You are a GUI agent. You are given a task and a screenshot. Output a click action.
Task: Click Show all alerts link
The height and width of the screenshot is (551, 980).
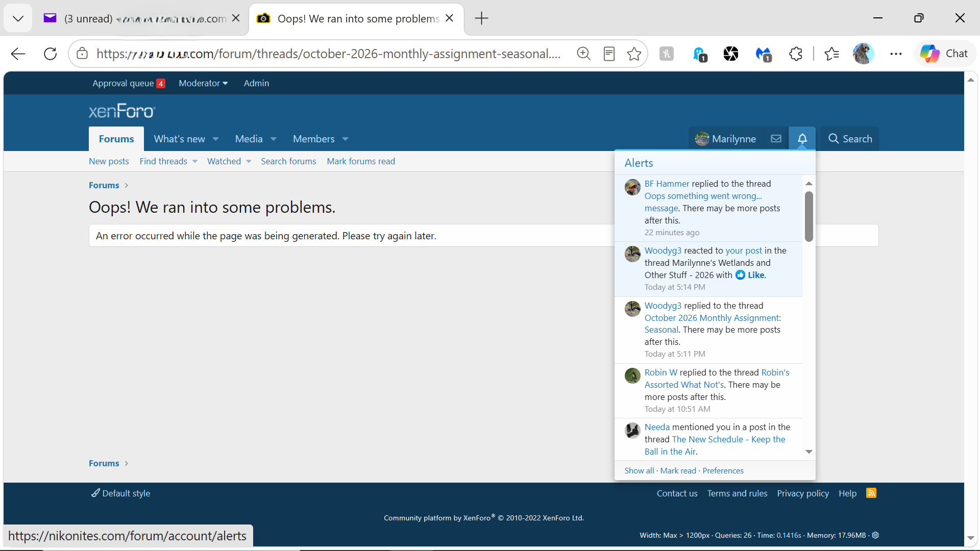click(639, 470)
